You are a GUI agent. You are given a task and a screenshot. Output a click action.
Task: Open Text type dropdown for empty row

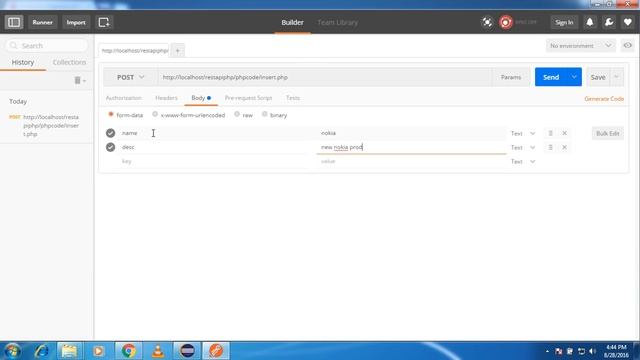point(523,162)
